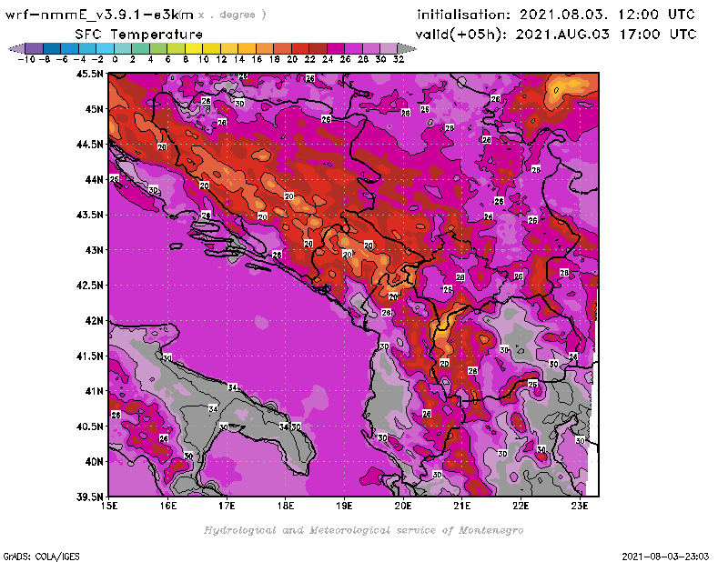Click the 45N latitude label
Image resolution: width=728 pixels, height=562 pixels.
tap(95, 109)
